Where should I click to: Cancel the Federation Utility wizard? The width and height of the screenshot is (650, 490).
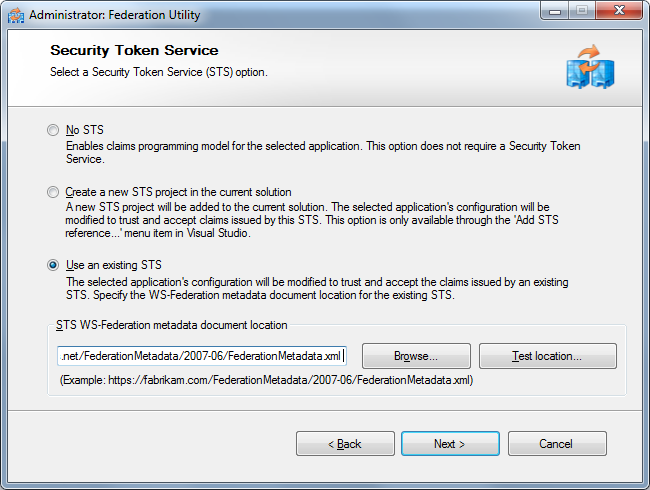(556, 443)
